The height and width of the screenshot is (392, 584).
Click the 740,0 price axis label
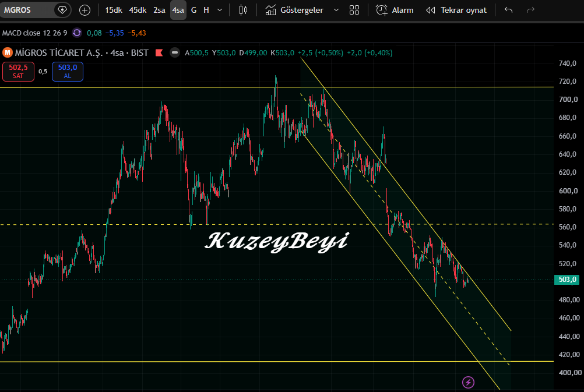coord(568,63)
